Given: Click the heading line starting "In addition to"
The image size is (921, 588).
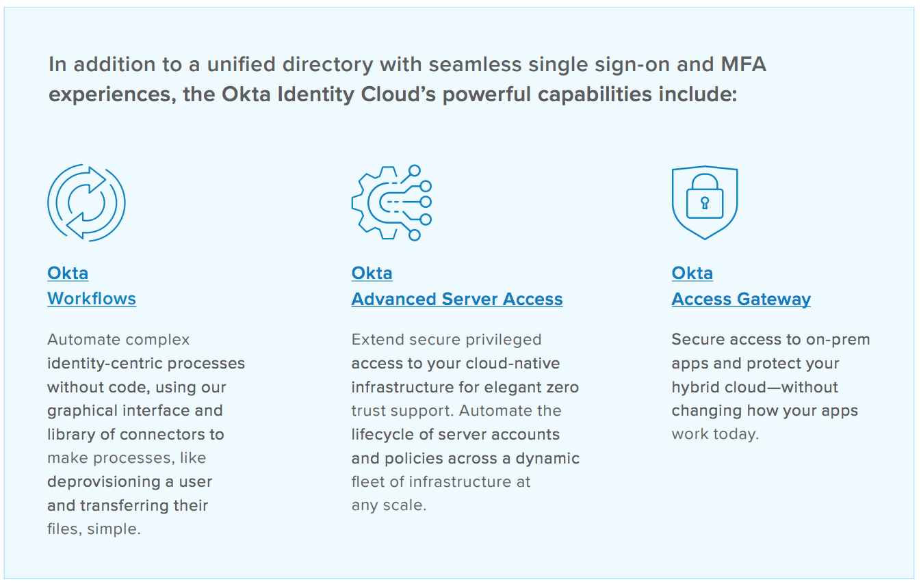Looking at the screenshot, I should click(x=407, y=65).
